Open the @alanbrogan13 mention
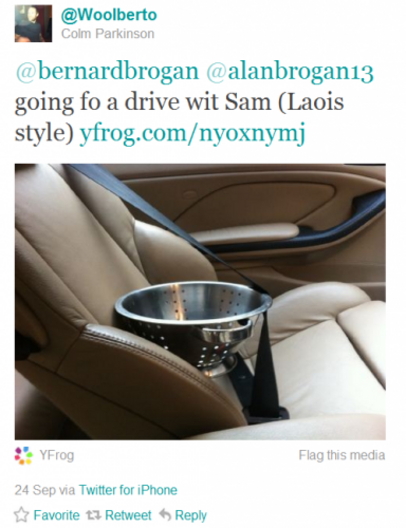 tap(290, 72)
